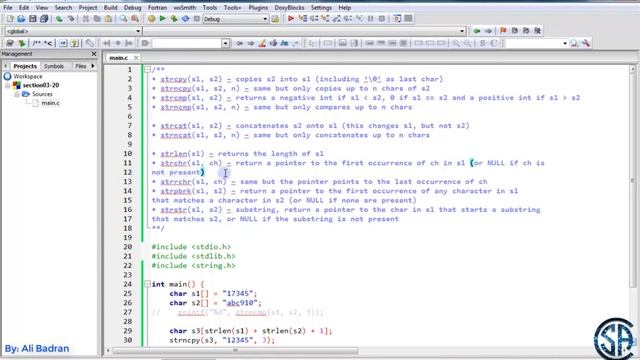Open the Help menu
This screenshot has height=360, width=640.
coord(344,7)
